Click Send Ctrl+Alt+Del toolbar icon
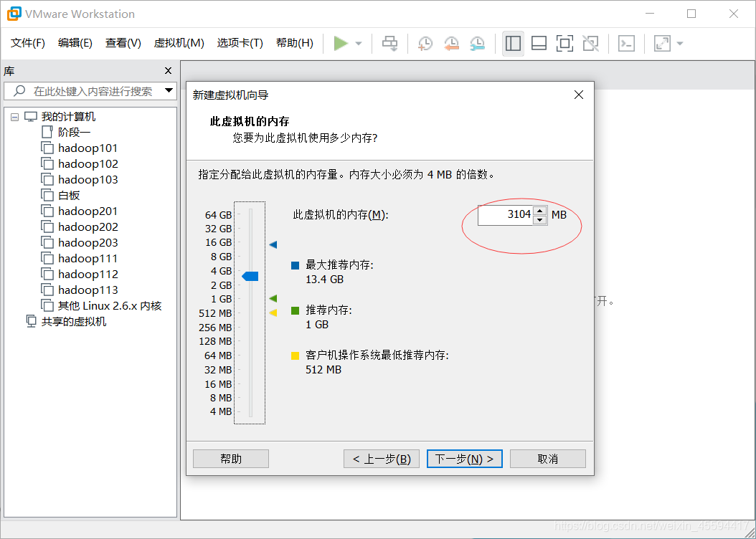Image resolution: width=756 pixels, height=539 pixels. click(389, 43)
